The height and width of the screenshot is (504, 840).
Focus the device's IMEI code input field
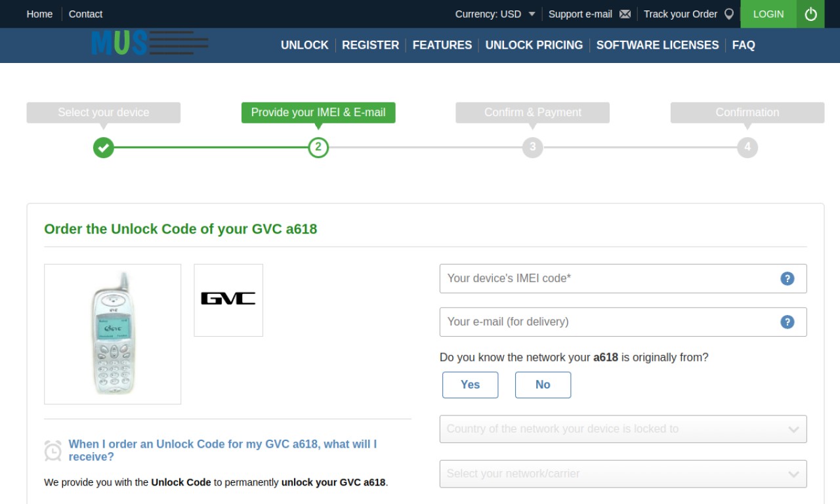coord(623,278)
